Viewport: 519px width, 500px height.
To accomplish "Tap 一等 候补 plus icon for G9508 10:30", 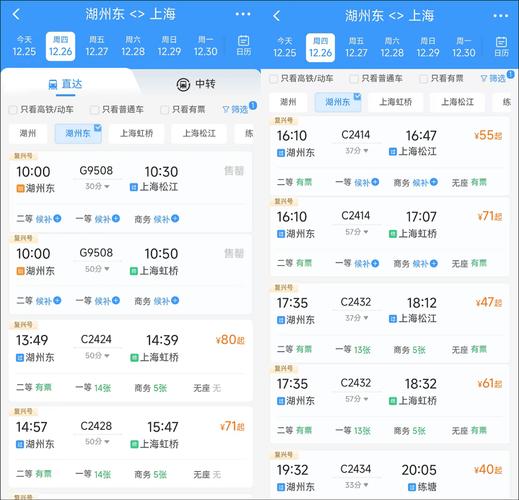I will tap(116, 218).
